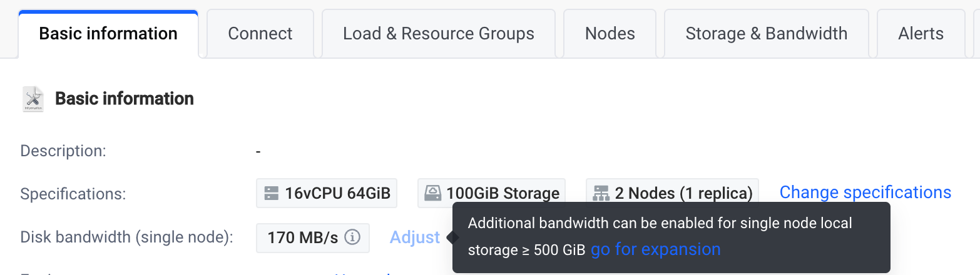Click the Basic information section heading text

(125, 99)
